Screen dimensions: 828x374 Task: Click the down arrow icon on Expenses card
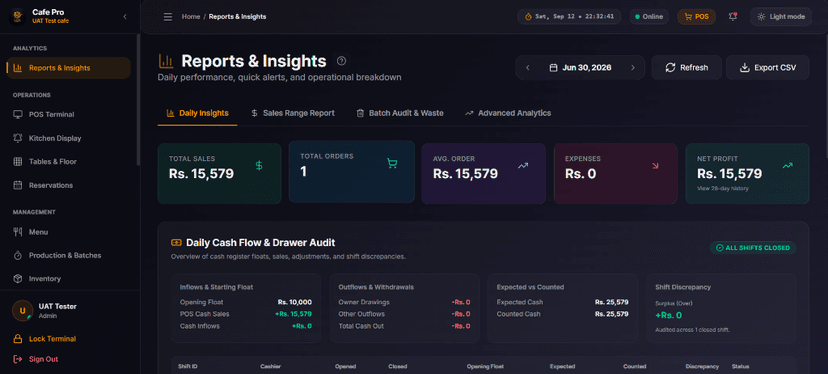click(655, 166)
